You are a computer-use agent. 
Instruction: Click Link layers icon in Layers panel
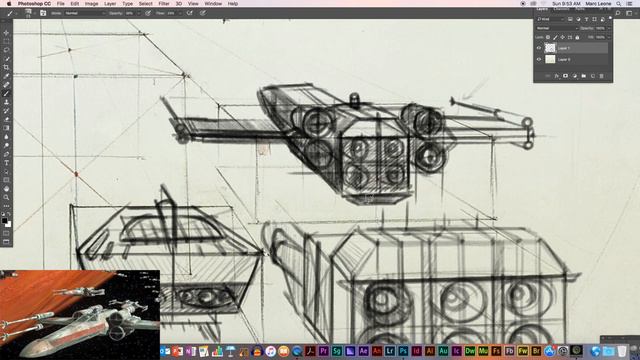pyautogui.click(x=547, y=76)
